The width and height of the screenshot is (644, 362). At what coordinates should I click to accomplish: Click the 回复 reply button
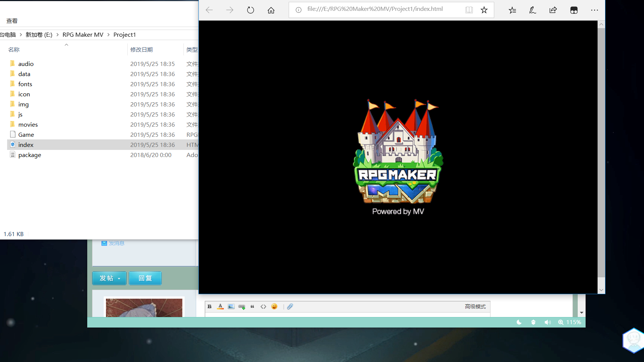pos(145,278)
